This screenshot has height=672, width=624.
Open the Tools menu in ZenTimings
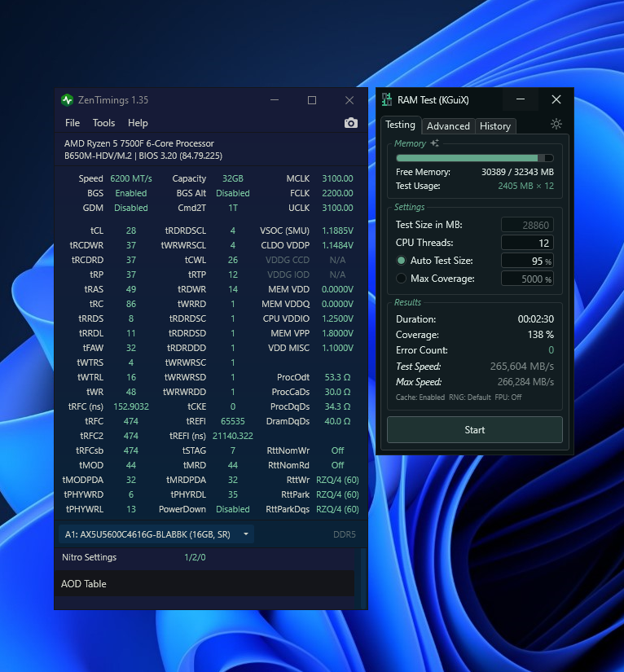[x=103, y=123]
